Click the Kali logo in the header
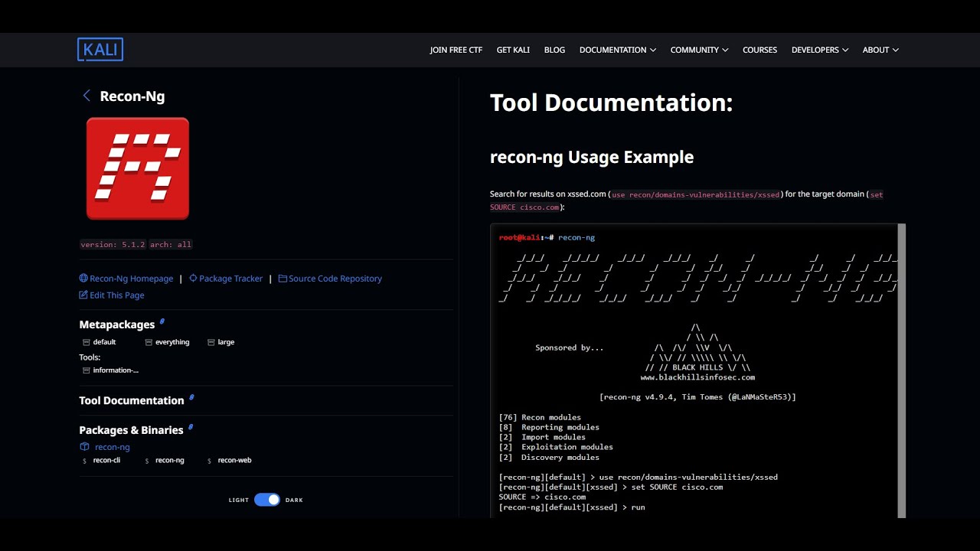 click(100, 50)
